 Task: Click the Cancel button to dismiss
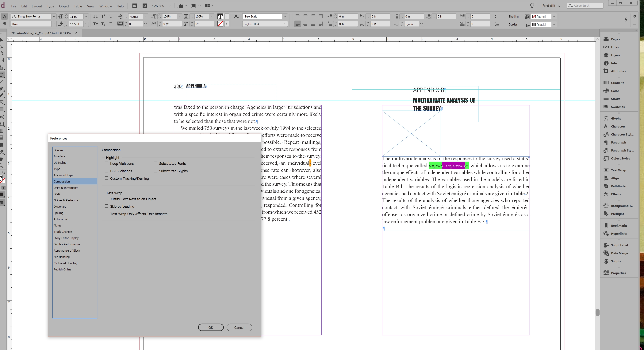click(239, 328)
